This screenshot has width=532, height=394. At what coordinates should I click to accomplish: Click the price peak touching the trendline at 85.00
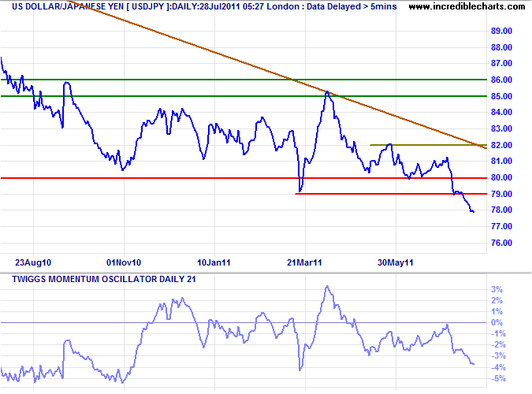(x=327, y=92)
